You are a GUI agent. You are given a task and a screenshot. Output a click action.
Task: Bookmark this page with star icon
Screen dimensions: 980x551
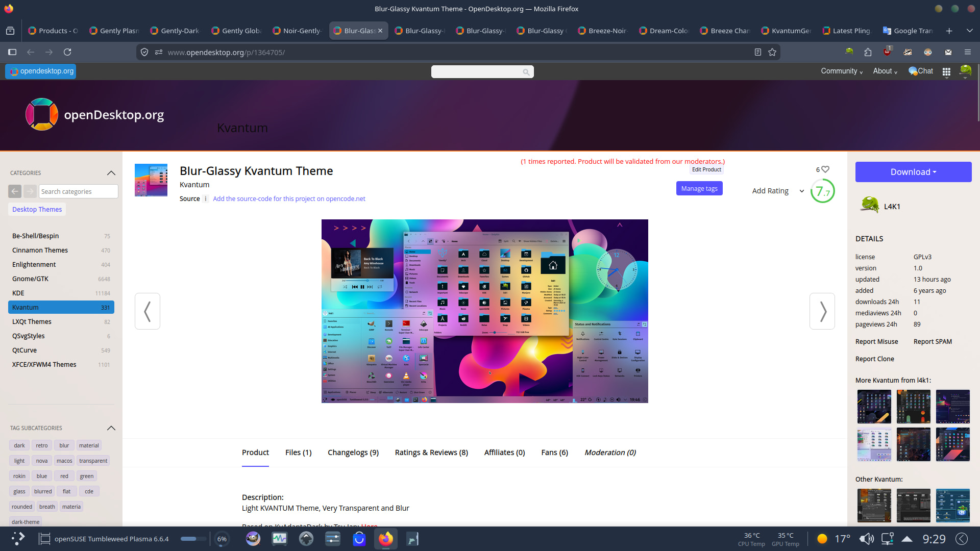tap(772, 52)
